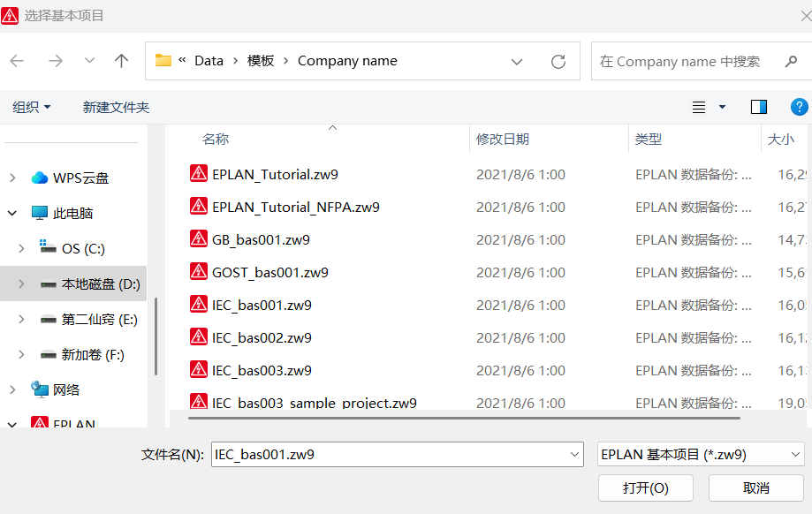
Task: Open the EPLAN 基本项目 (*.zw9) type dropdown
Action: click(700, 455)
